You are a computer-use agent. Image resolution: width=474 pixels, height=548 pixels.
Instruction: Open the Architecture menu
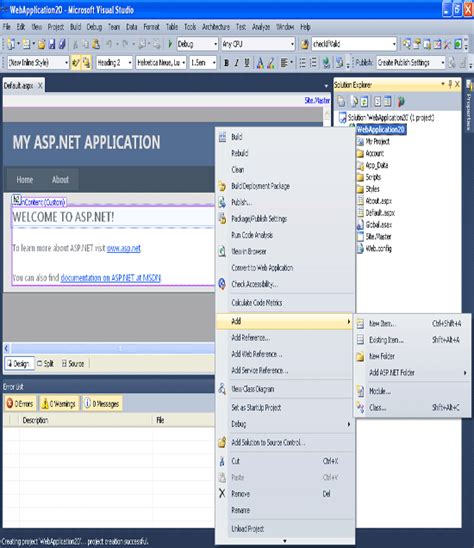click(x=216, y=27)
